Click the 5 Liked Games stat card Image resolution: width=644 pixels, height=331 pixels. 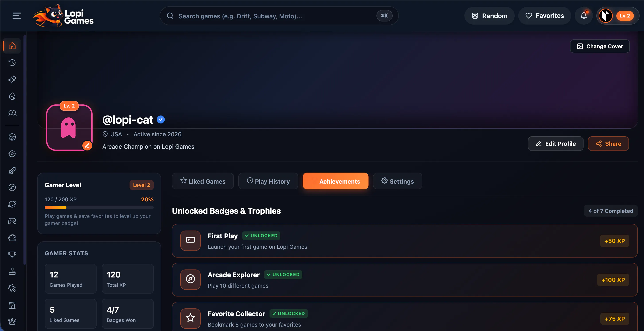tap(70, 314)
